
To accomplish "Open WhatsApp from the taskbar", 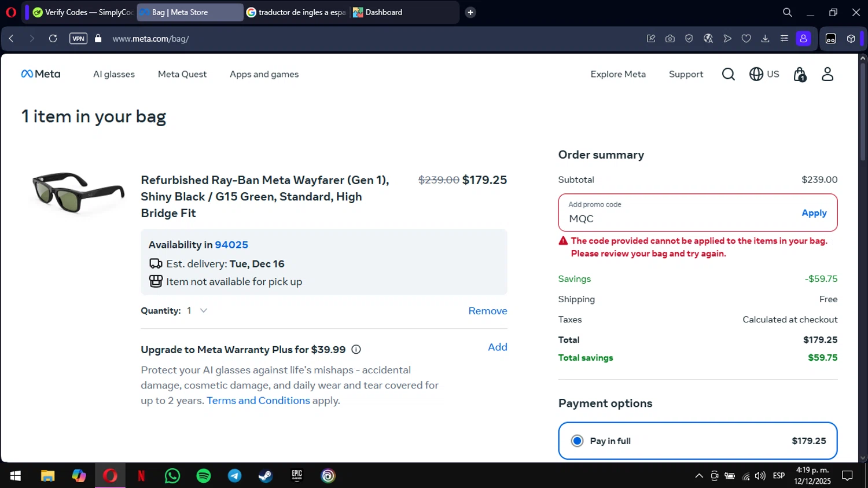I will tap(172, 476).
